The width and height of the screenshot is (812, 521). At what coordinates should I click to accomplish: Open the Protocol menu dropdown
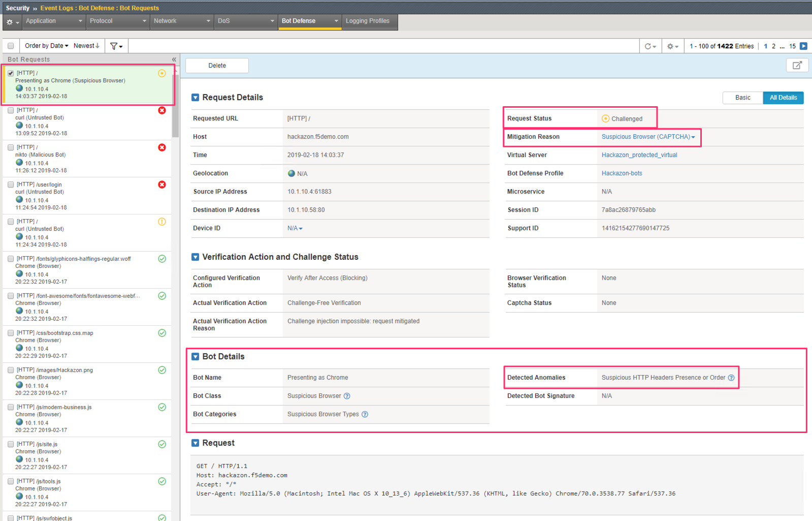pyautogui.click(x=118, y=21)
